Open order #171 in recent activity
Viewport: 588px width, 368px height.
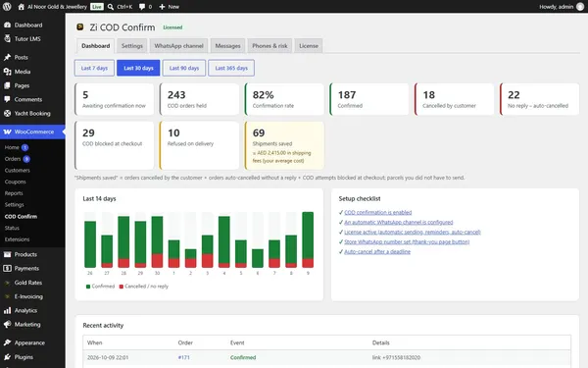click(x=184, y=357)
